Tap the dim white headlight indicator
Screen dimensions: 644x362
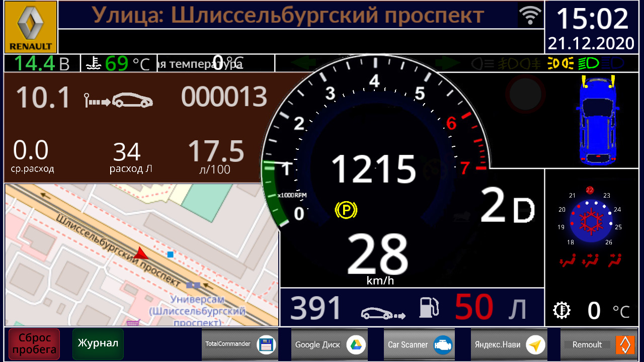(483, 63)
